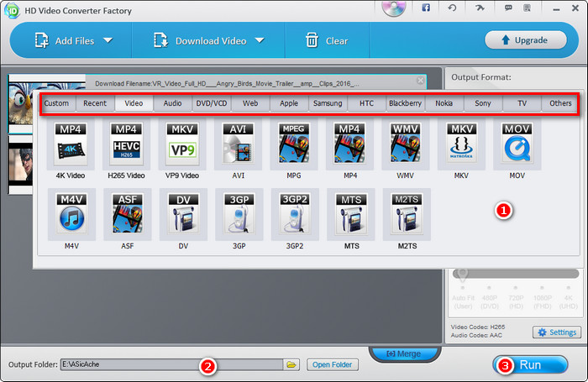Adjust the resolution slider handle
This screenshot has height=382, width=588.
462,275
